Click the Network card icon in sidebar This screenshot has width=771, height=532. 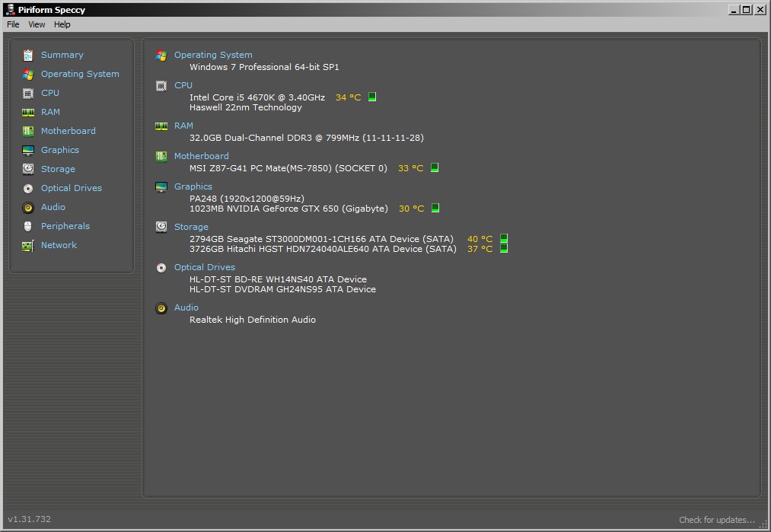28,245
